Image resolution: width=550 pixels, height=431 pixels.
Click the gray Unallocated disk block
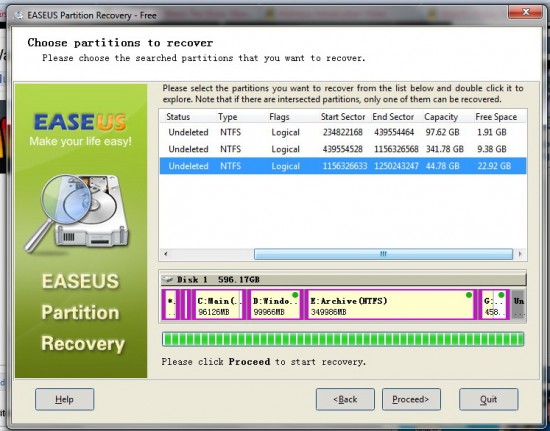[x=518, y=304]
